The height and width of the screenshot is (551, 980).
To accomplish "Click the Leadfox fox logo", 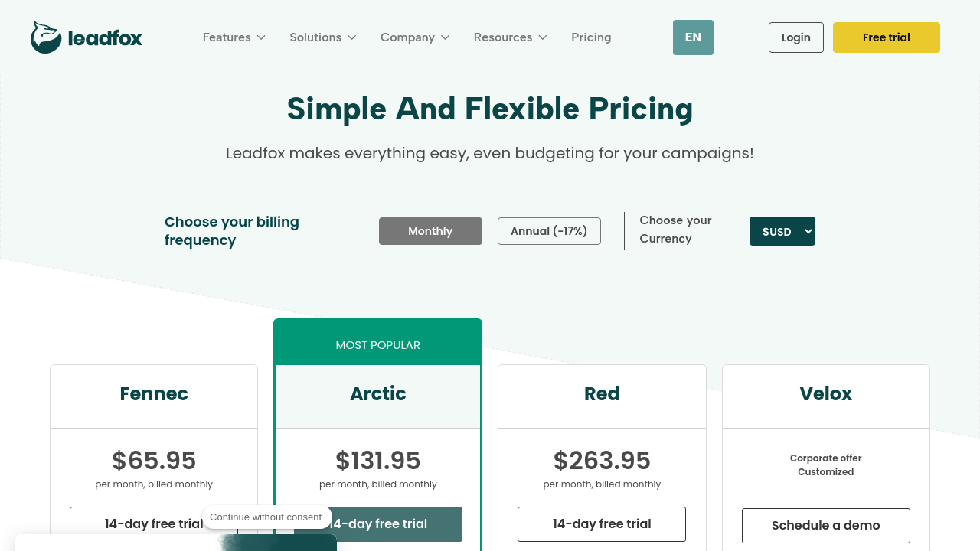I will (x=46, y=37).
